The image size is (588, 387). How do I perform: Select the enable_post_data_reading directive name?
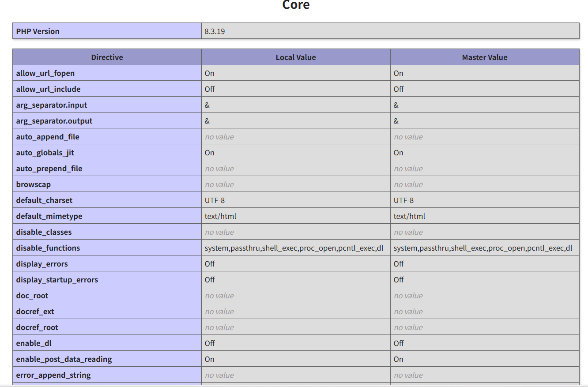pyautogui.click(x=64, y=359)
